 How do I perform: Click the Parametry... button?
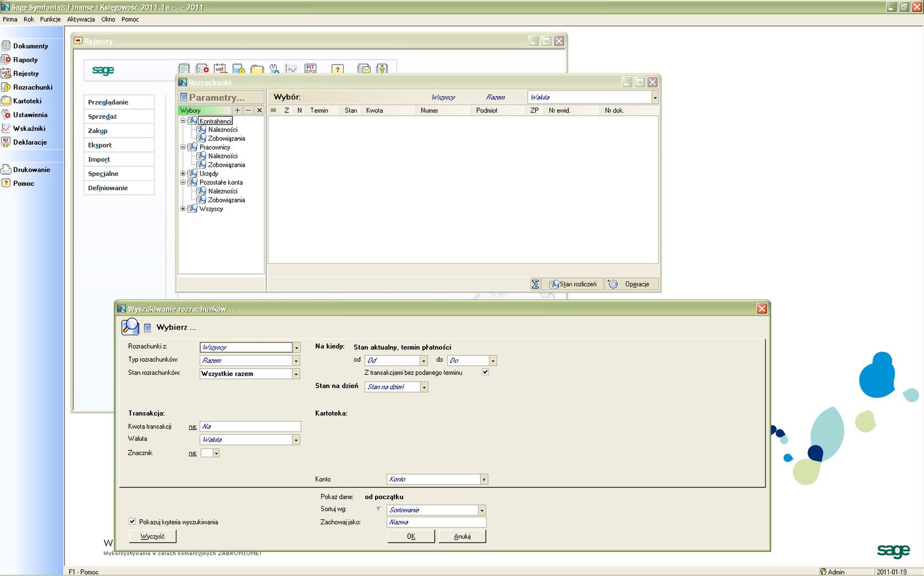221,97
